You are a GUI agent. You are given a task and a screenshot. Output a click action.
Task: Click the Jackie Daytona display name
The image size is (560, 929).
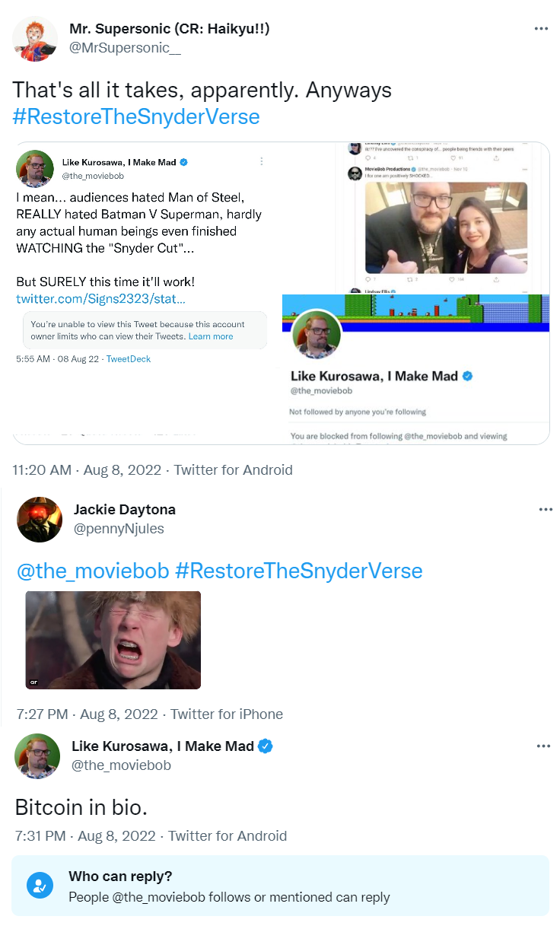tap(125, 509)
